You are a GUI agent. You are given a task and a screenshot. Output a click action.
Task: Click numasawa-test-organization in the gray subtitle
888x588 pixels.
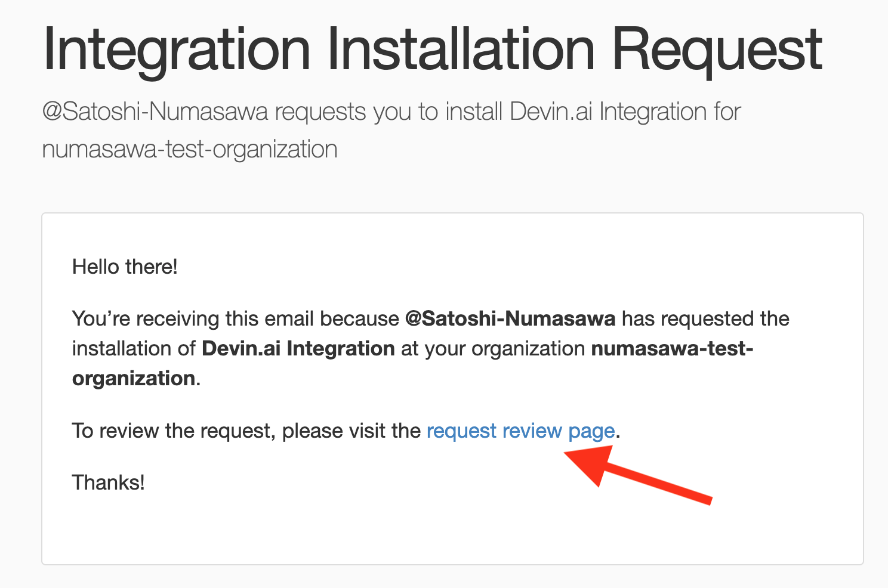pos(190,149)
